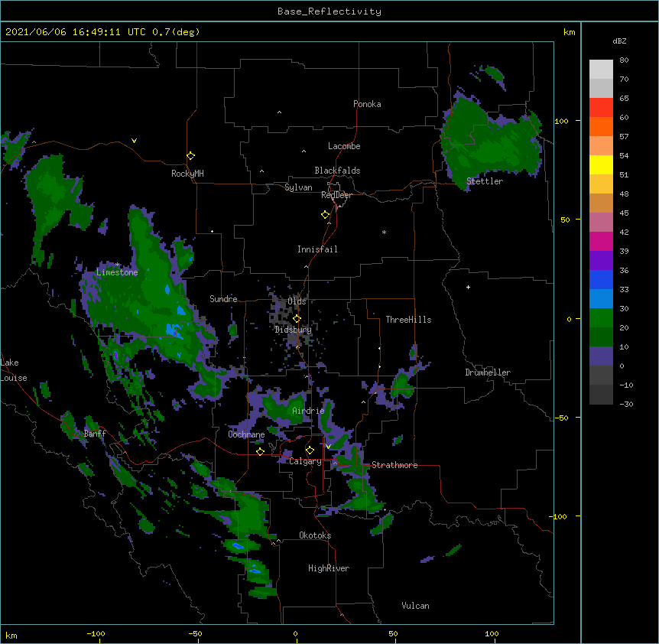Click the 0 tick on horizontal km axis

[x=295, y=633]
